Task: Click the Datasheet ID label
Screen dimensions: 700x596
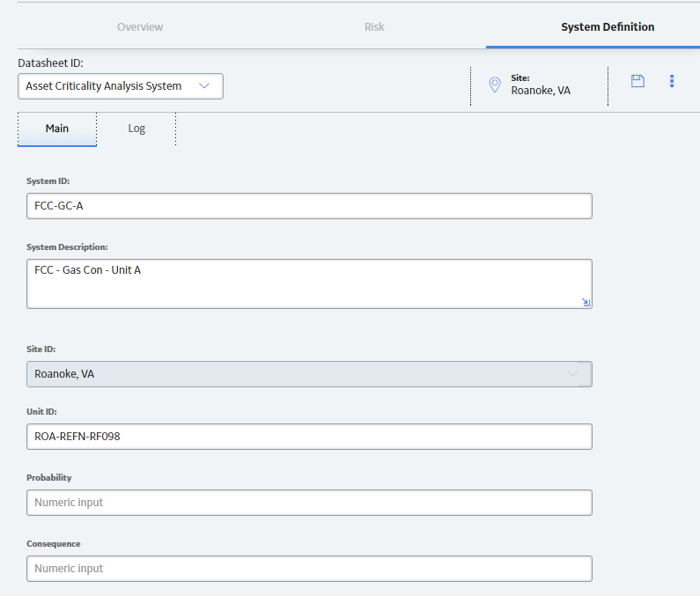Action: (x=50, y=63)
